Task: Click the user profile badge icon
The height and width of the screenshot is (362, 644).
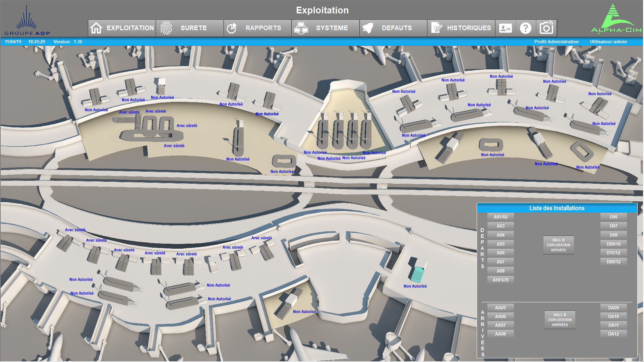Action: (x=506, y=28)
